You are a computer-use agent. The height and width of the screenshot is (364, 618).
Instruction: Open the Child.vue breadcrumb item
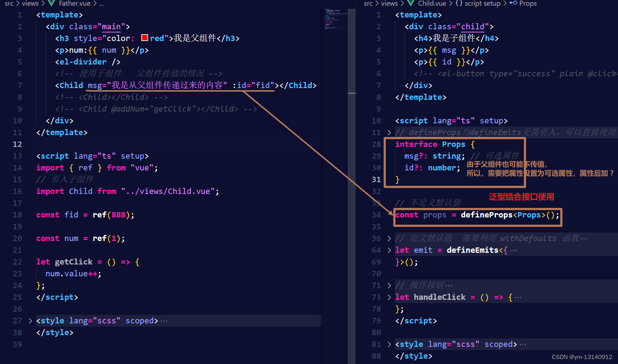point(432,3)
